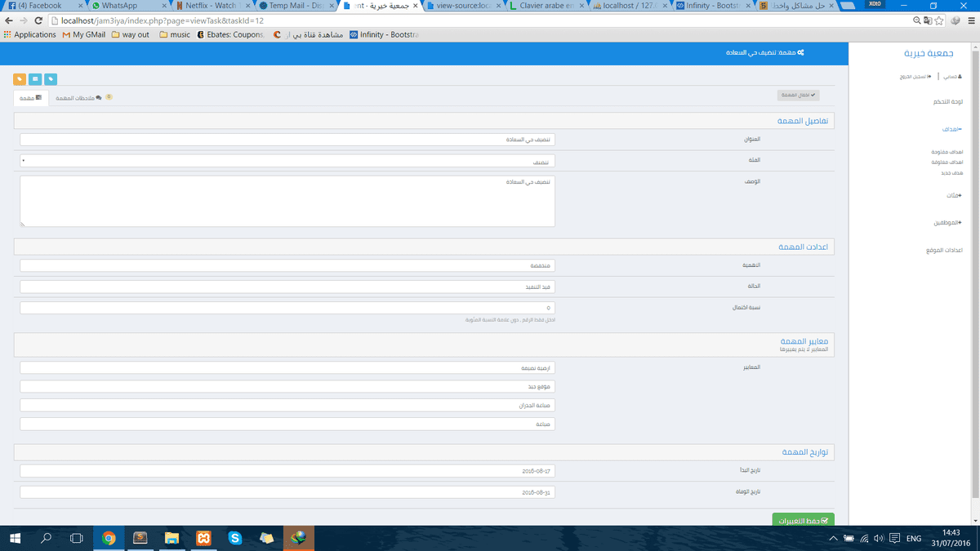Click the criteria field ارضية نضيفة
This screenshot has height=551, width=980.
coord(287,368)
